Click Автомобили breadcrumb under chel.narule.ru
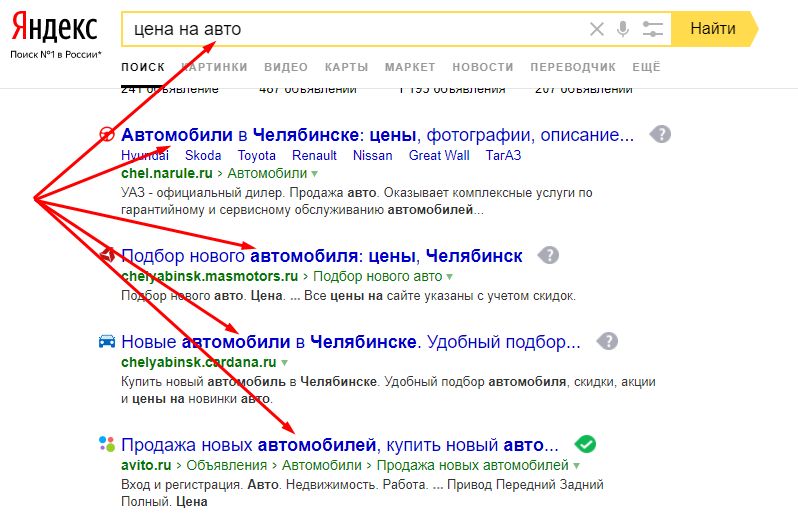 point(267,173)
